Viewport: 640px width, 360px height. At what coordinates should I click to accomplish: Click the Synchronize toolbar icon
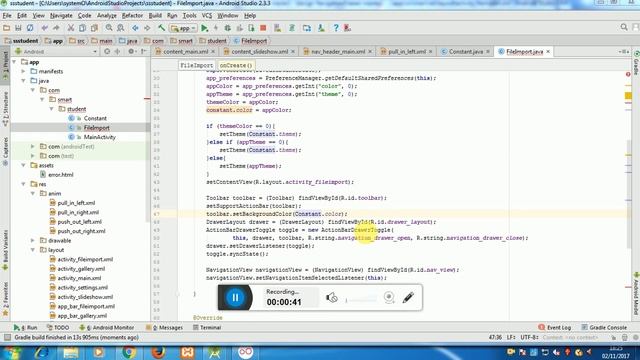30,28
